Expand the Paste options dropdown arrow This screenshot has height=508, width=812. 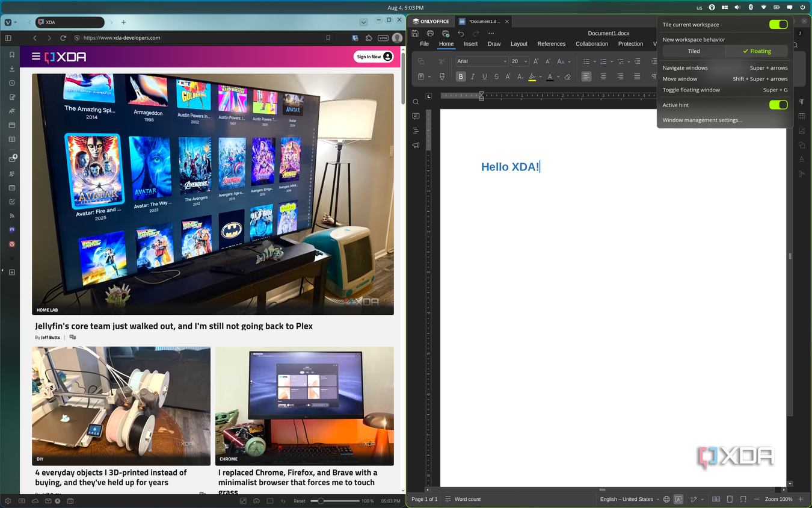[x=429, y=76]
